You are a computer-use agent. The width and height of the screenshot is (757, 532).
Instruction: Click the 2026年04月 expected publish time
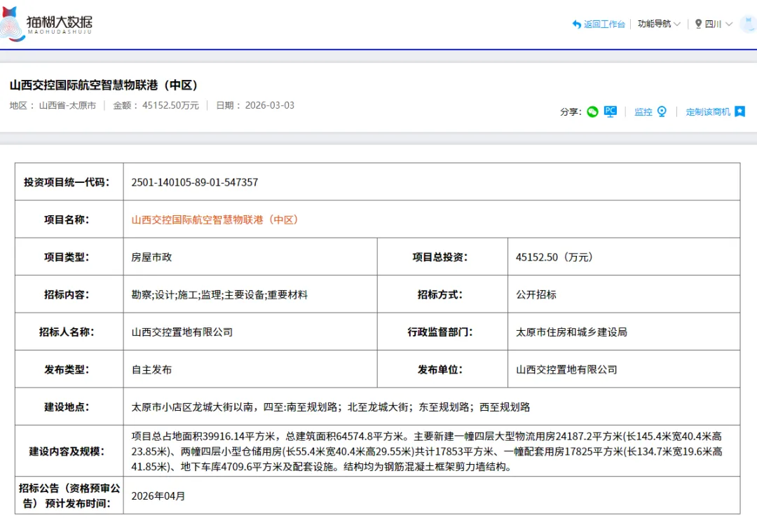(x=158, y=496)
